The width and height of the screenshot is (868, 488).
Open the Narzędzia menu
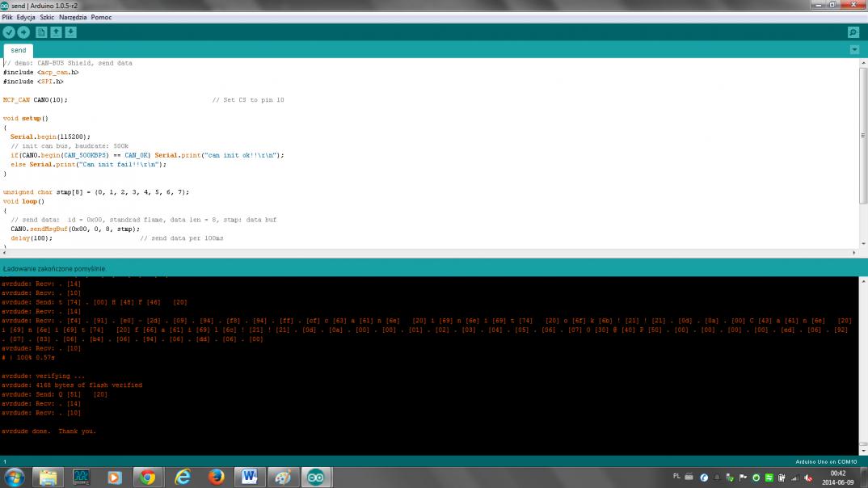click(73, 17)
